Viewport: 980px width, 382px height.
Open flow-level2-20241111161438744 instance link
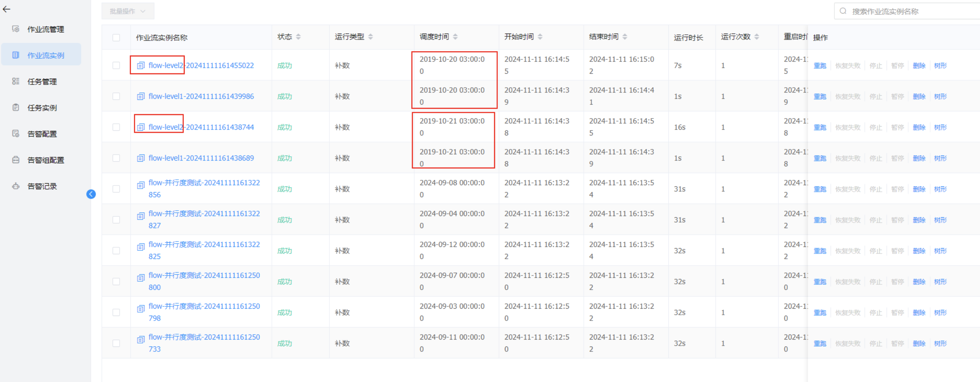coord(201,127)
